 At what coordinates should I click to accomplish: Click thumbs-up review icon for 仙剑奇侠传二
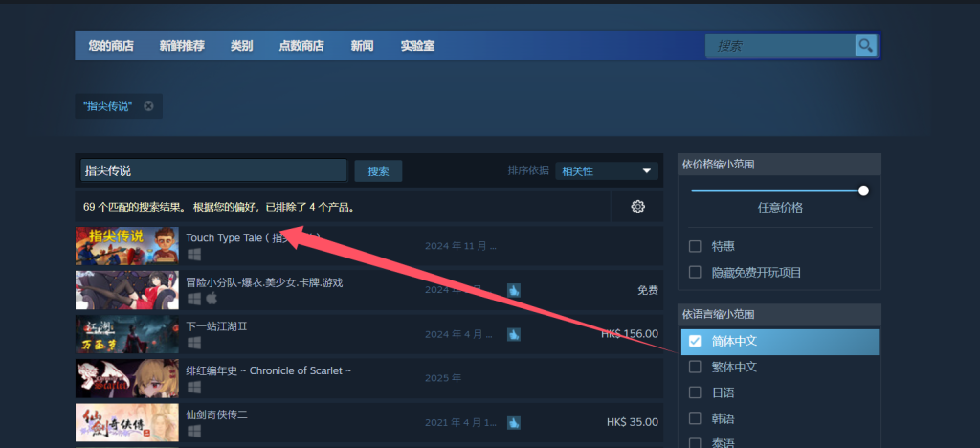click(514, 422)
